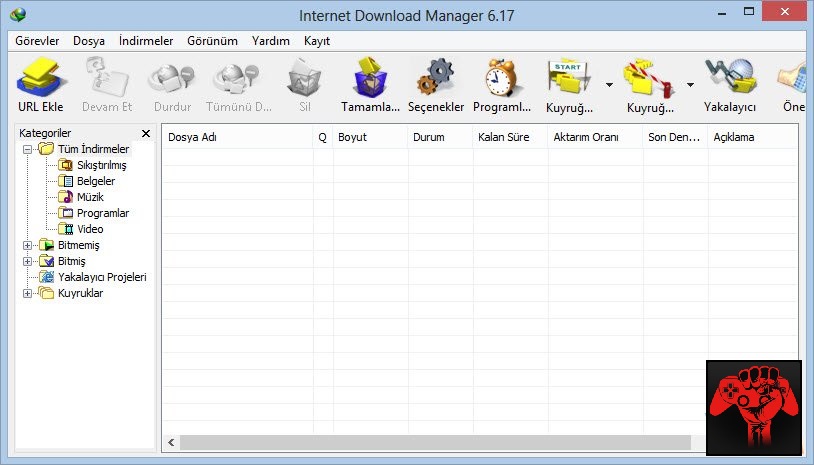Select the Müzik music folder icon
814x465 pixels.
point(65,197)
